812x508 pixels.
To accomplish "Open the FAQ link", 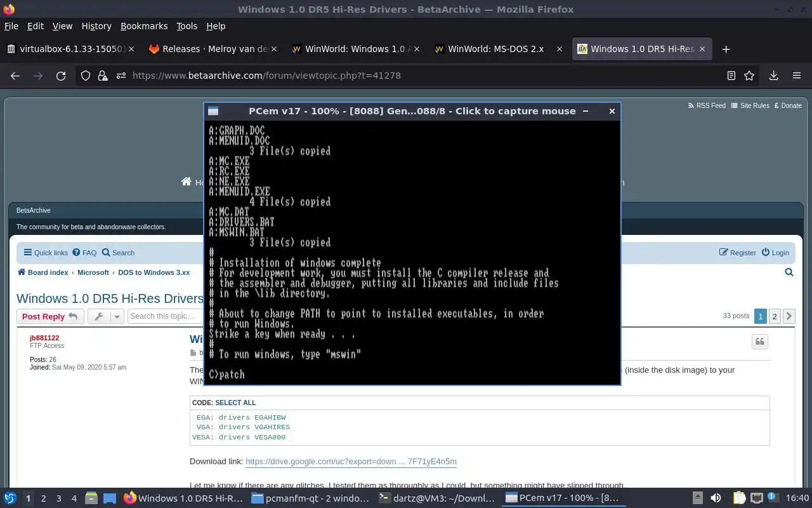I will pyautogui.click(x=84, y=253).
